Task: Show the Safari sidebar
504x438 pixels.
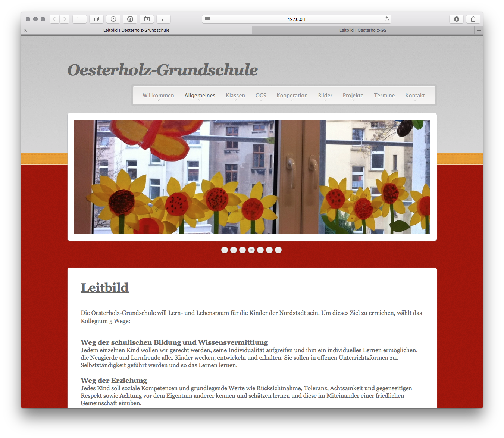Action: (79, 19)
